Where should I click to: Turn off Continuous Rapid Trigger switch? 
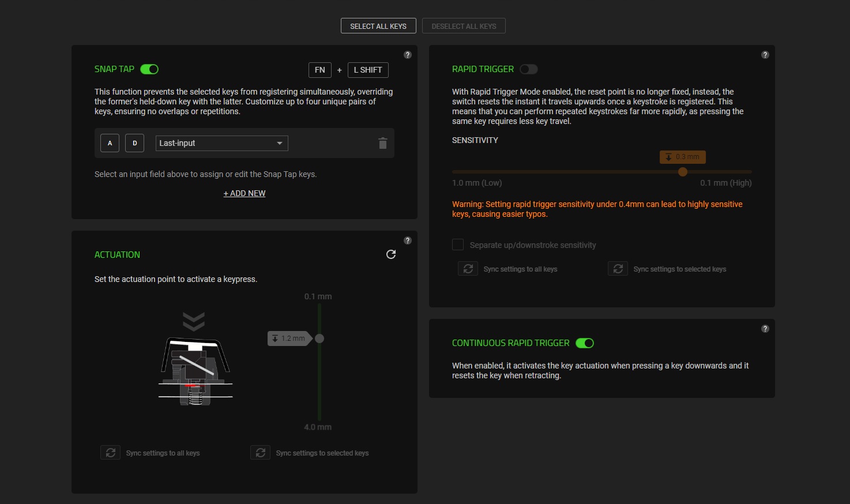[x=585, y=343]
